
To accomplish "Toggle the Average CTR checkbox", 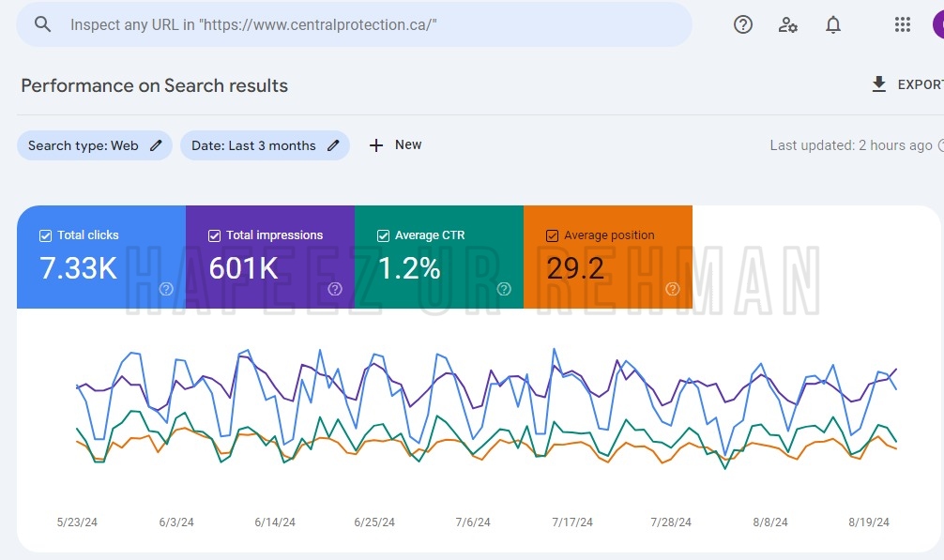I will (x=383, y=235).
